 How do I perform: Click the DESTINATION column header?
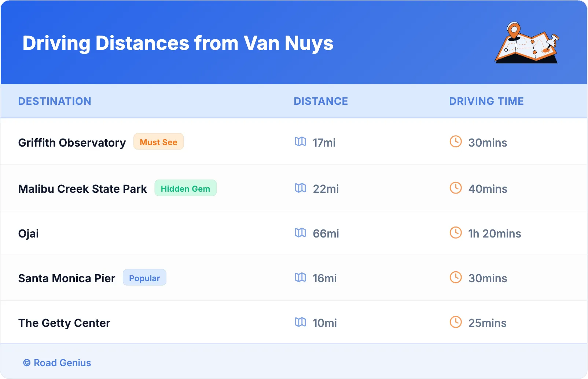click(55, 101)
